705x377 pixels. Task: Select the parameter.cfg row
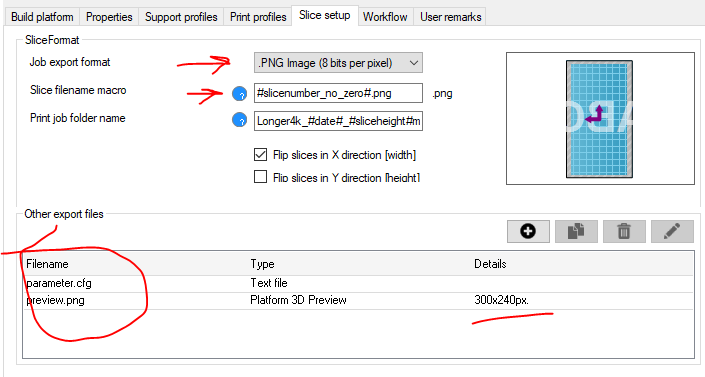tap(358, 283)
